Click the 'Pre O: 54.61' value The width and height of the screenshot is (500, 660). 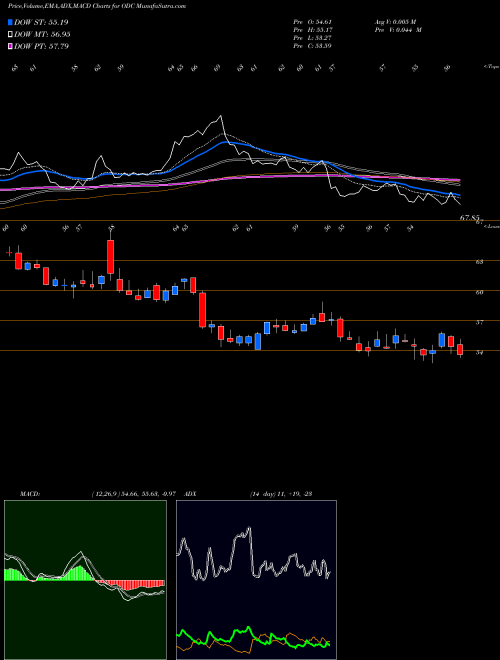pyautogui.click(x=313, y=22)
